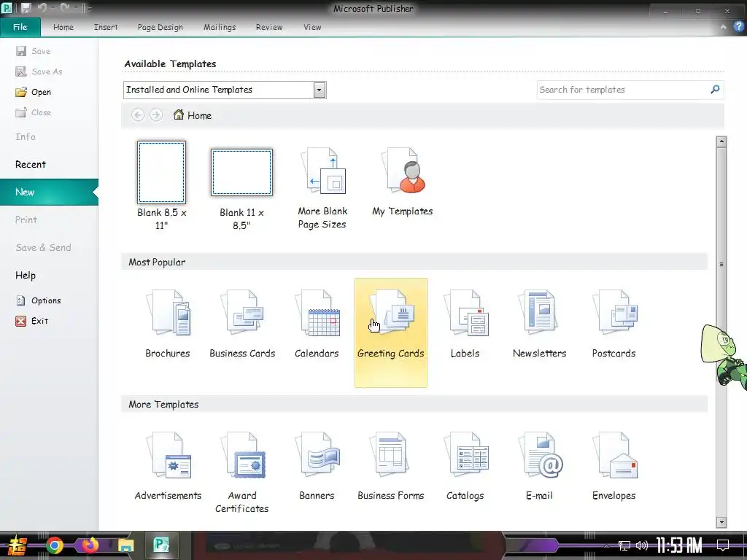The height and width of the screenshot is (560, 747).
Task: Open the E-mail template category
Action: click(x=539, y=466)
